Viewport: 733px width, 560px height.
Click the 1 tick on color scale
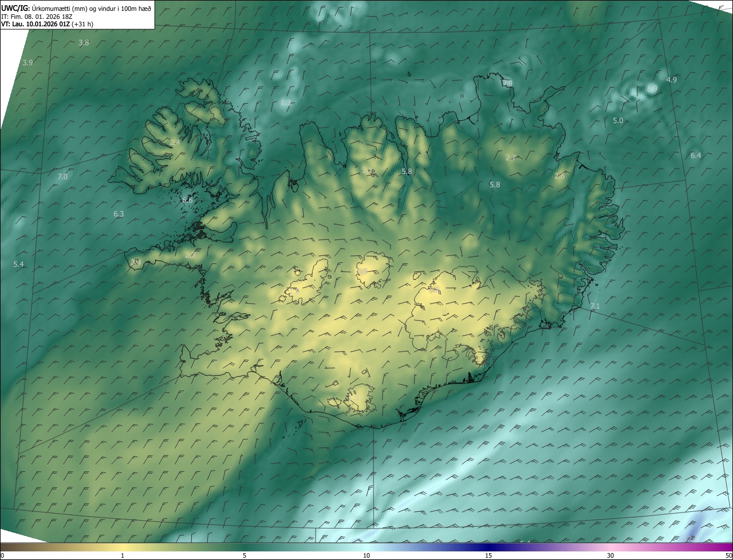pos(123,555)
